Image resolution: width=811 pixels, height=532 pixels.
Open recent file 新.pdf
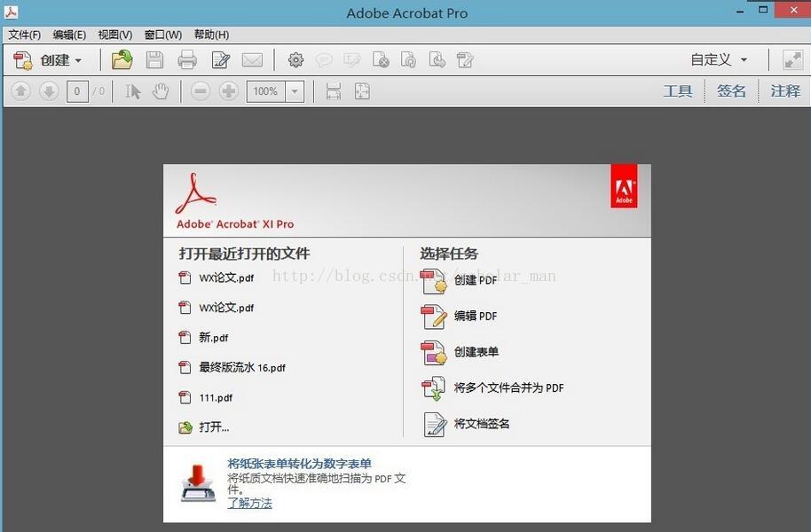pos(203,338)
